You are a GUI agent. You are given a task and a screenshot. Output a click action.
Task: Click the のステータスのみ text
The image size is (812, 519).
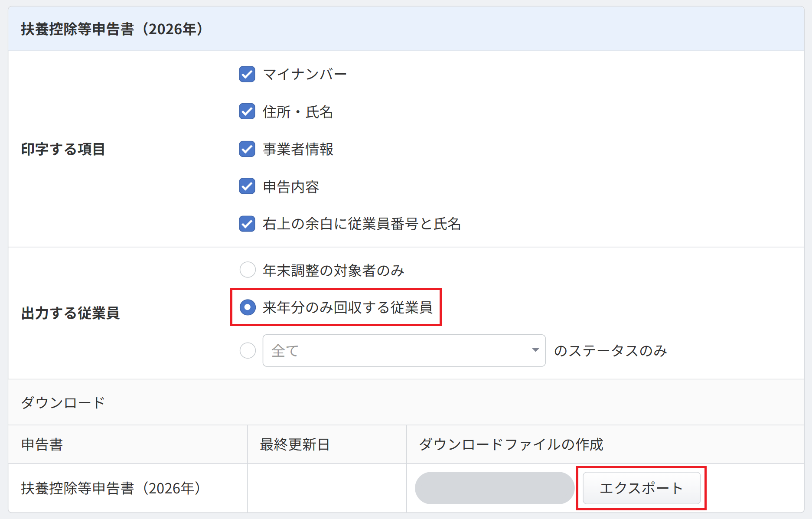pos(610,350)
